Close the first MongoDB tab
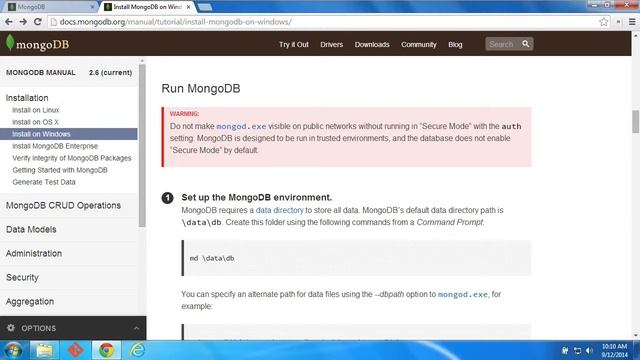The image size is (640, 360). point(92,7)
